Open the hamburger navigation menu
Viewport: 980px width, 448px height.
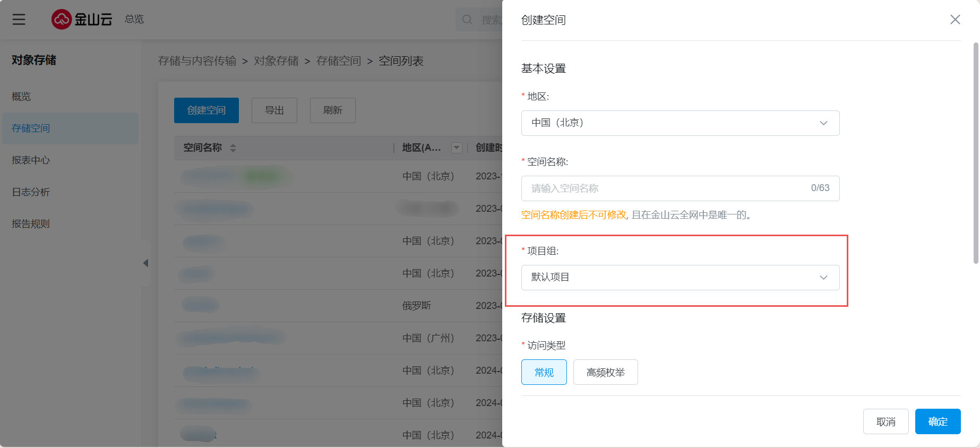click(19, 20)
